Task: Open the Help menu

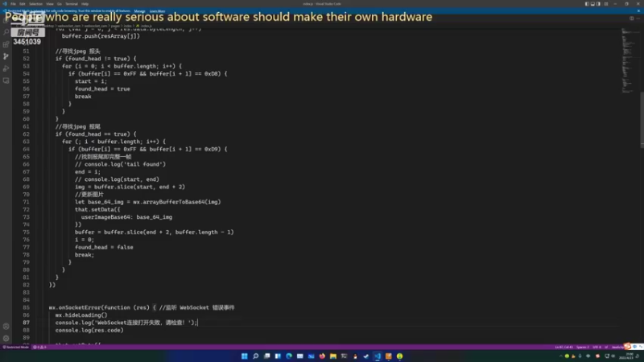Action: tap(85, 4)
